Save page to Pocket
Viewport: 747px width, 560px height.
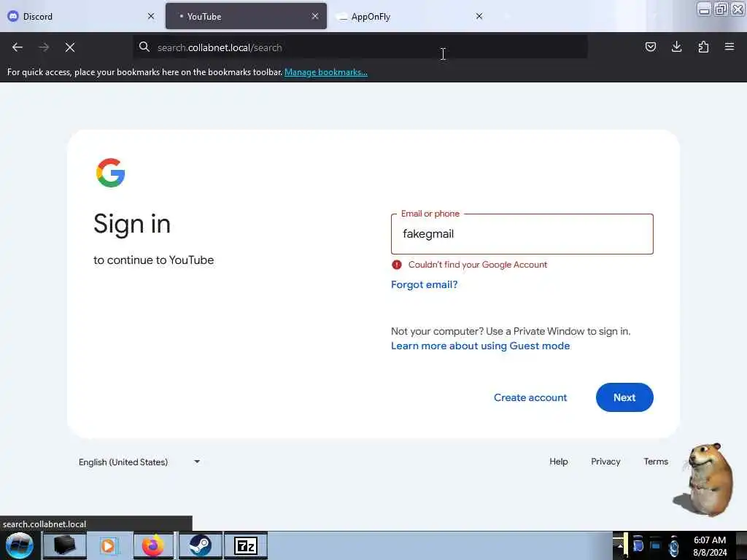[x=650, y=47]
